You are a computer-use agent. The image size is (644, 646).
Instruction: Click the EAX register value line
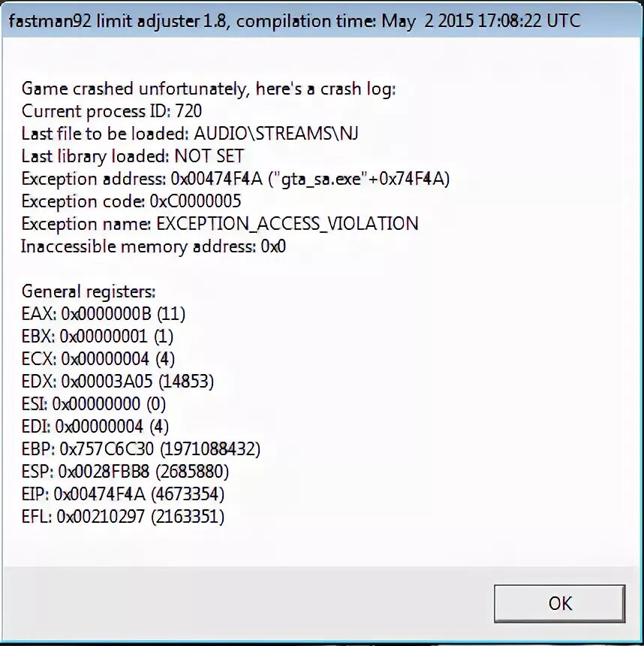pyautogui.click(x=104, y=314)
